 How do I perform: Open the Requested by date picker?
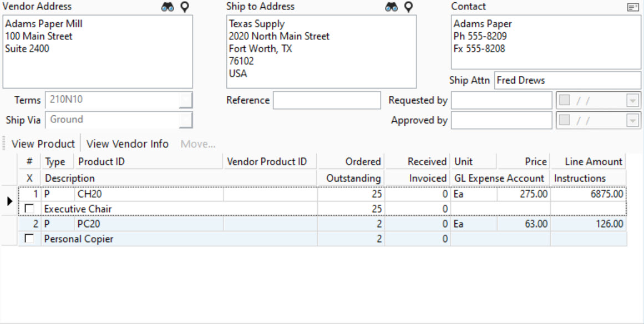pos(632,100)
